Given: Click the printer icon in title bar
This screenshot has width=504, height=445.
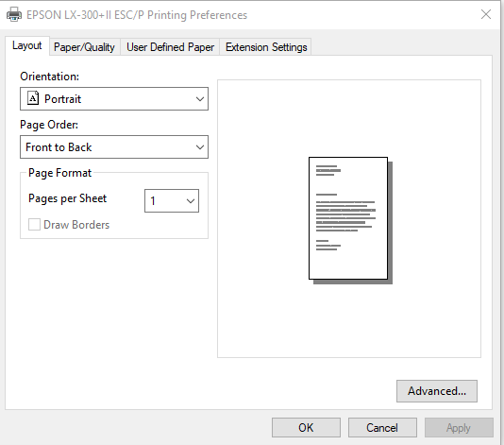Looking at the screenshot, I should (x=14, y=14).
